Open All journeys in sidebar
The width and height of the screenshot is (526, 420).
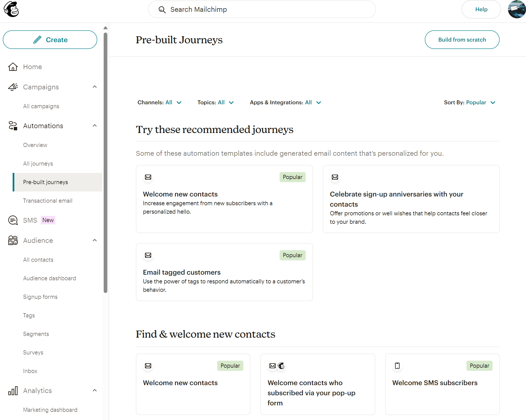click(x=38, y=164)
